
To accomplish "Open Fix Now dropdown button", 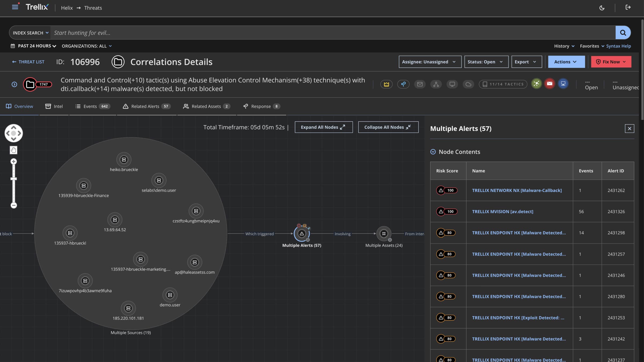I will [x=611, y=62].
